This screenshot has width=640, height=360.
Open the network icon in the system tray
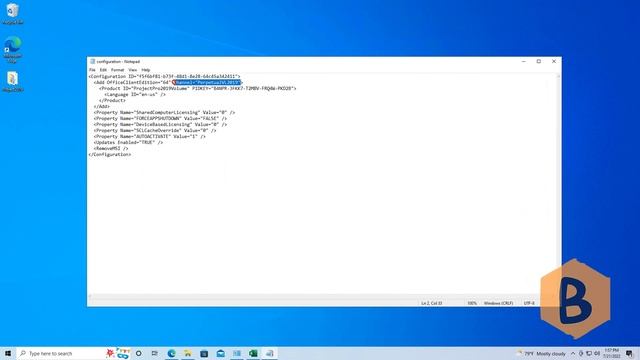coord(589,354)
